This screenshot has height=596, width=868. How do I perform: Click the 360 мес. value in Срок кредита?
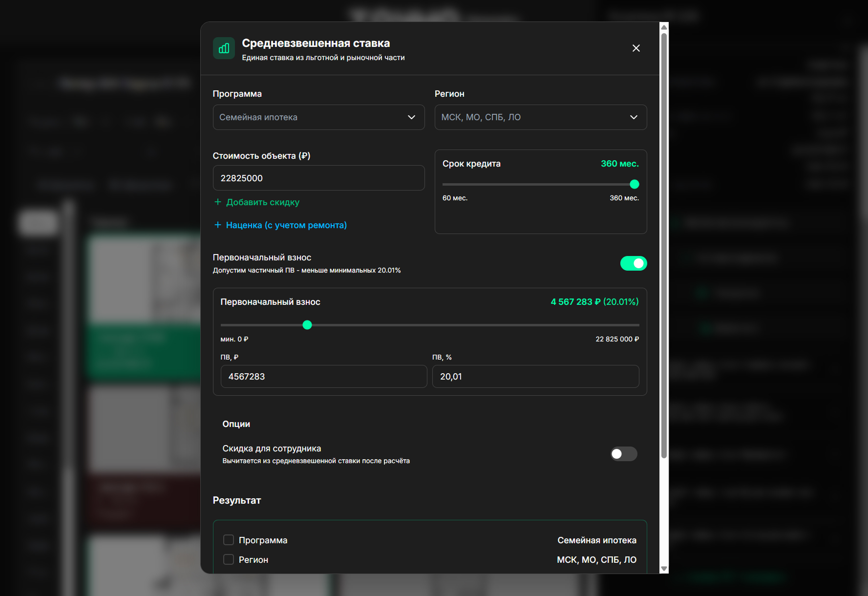[619, 164]
